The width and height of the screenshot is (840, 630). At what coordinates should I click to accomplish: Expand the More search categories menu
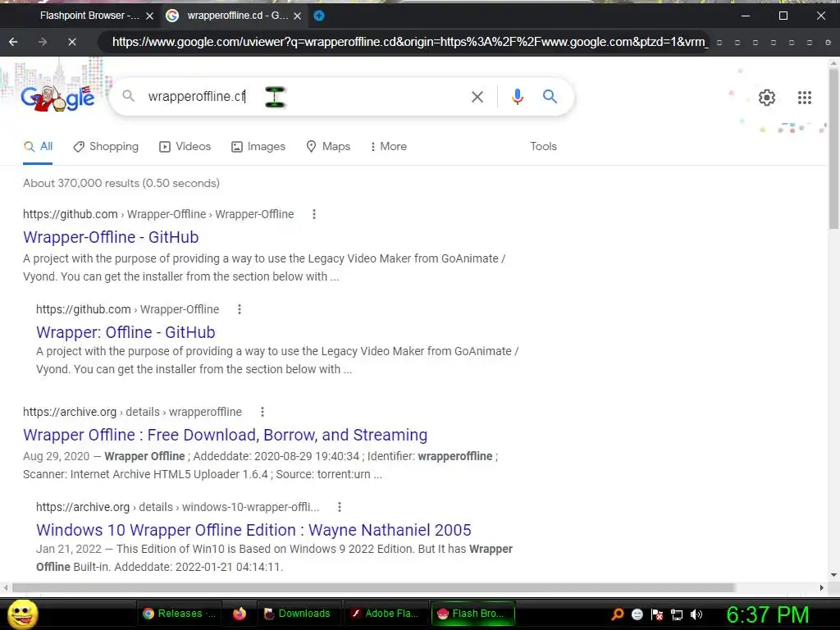point(388,146)
